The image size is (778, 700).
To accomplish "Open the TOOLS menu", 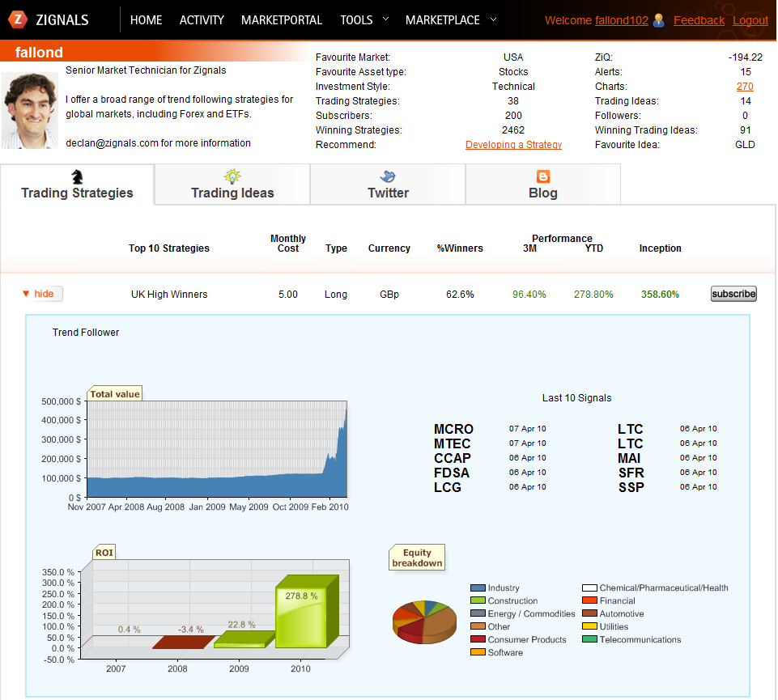I will (x=356, y=20).
